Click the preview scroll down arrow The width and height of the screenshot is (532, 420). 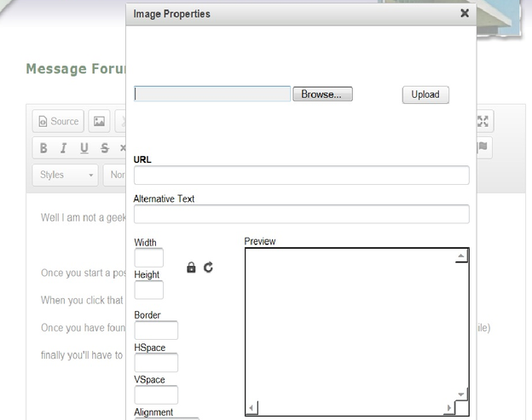tap(460, 394)
